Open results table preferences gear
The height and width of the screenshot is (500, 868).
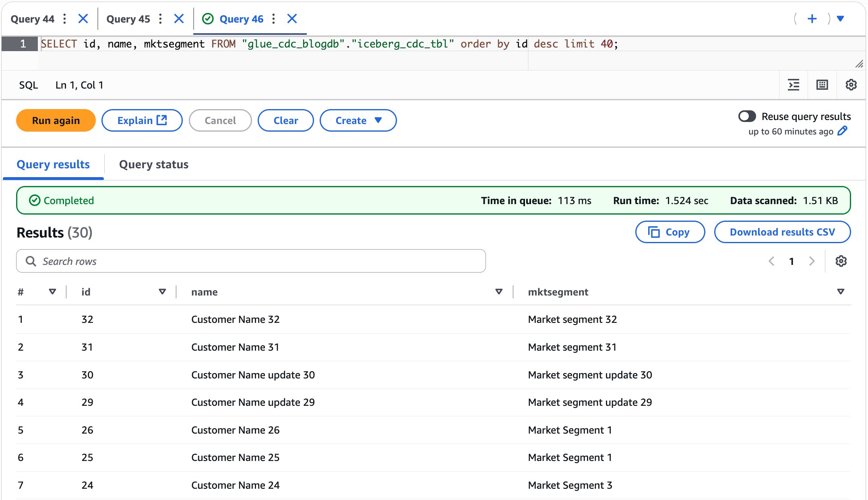click(841, 261)
